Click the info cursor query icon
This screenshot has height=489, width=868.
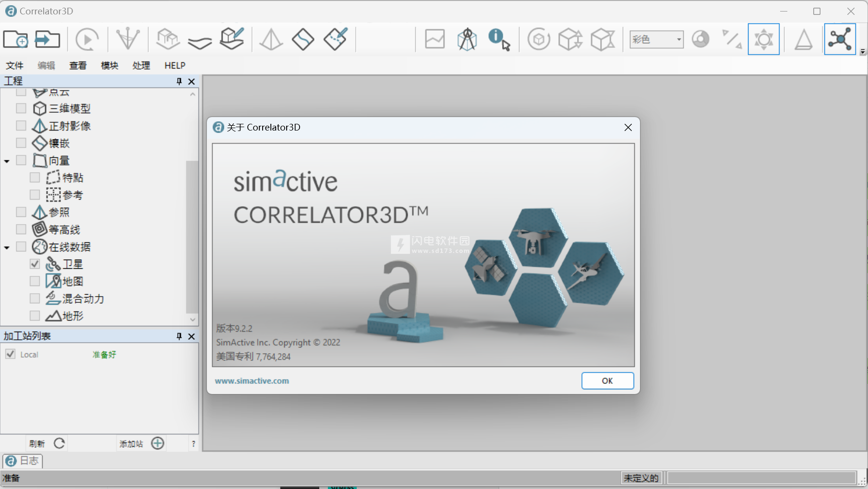coord(499,39)
